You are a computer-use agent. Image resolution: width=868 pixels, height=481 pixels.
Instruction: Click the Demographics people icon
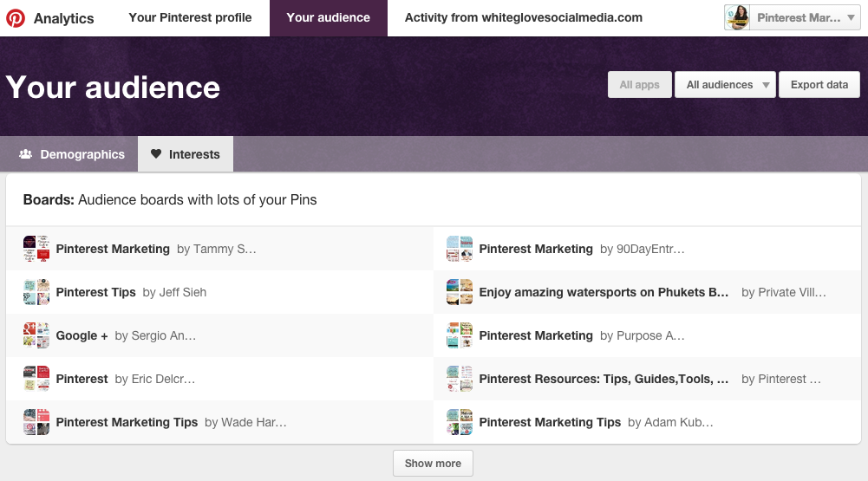pyautogui.click(x=25, y=154)
